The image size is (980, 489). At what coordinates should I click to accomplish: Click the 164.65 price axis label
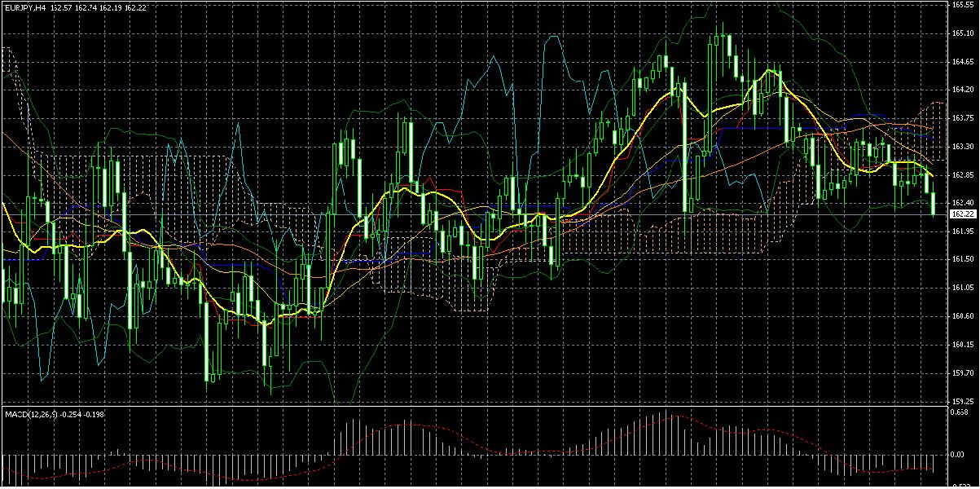click(x=962, y=61)
